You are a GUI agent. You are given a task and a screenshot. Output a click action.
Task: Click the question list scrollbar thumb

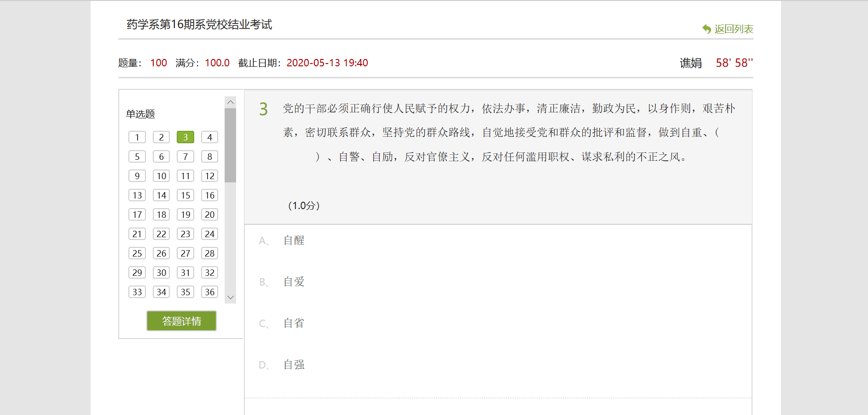tap(231, 146)
